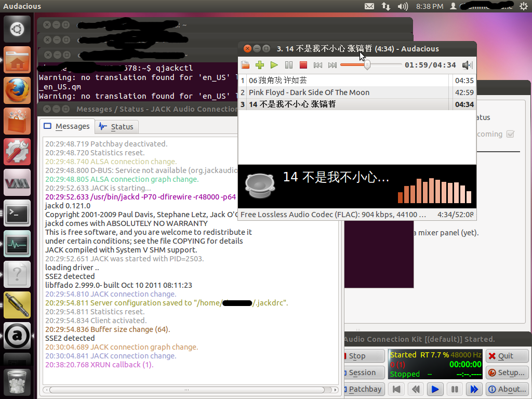The height and width of the screenshot is (399, 532).
Task: Add files with Audacious green plus icon
Action: [260, 65]
